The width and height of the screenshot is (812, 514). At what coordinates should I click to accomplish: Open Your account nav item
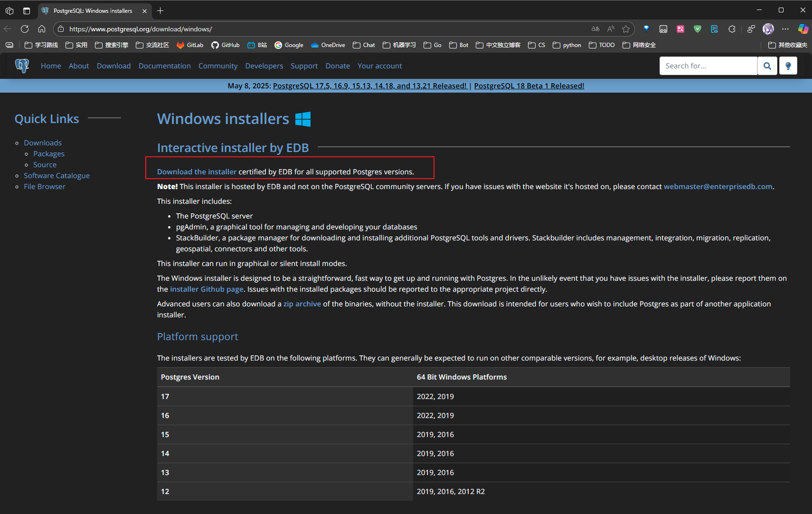click(x=380, y=66)
